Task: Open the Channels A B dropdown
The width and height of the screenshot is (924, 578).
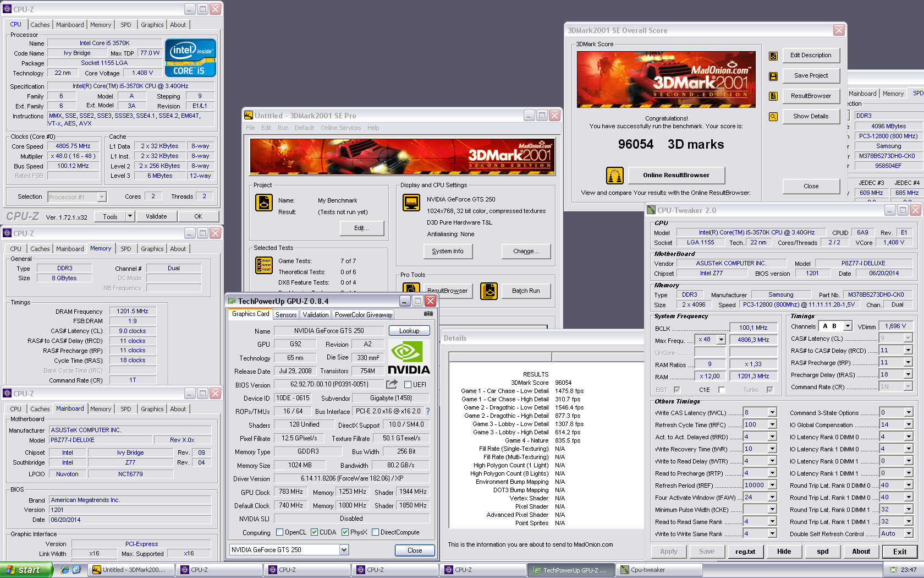Action: click(848, 326)
